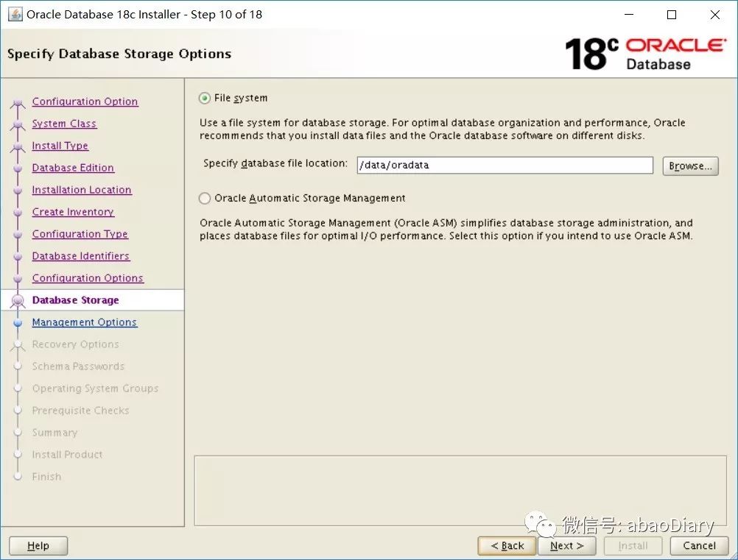Click the Back button
Viewport: 738px width, 560px height.
(507, 546)
